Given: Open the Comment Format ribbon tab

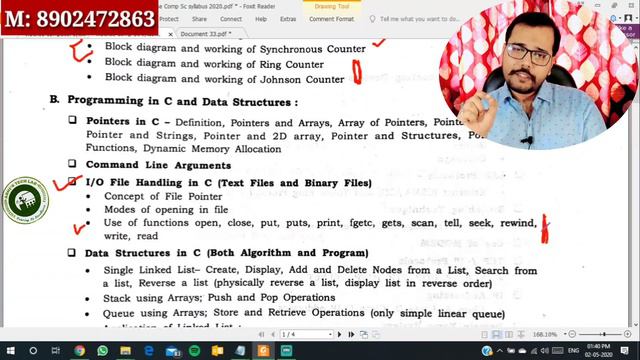Looking at the screenshot, I should [331, 19].
